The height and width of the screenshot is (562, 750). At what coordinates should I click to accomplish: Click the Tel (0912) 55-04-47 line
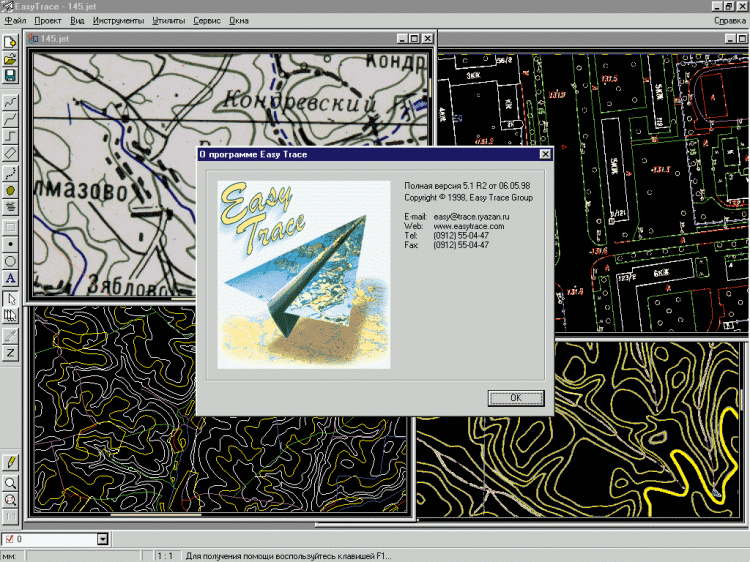coord(446,235)
